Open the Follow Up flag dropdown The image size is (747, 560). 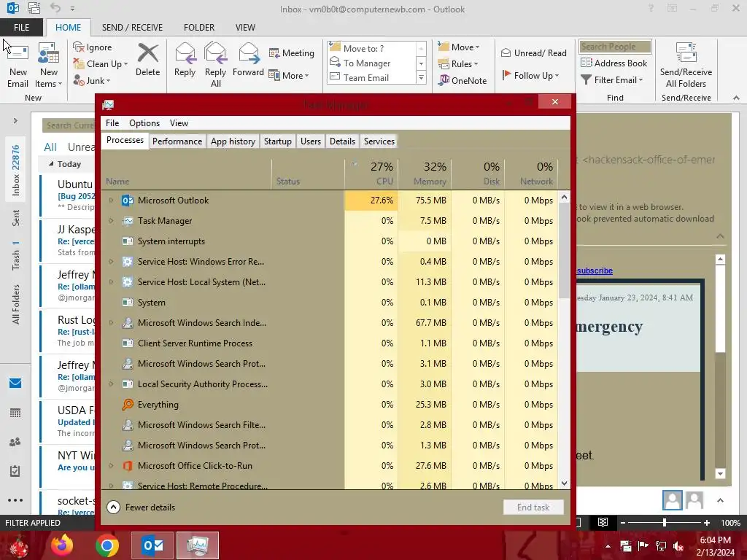point(530,75)
